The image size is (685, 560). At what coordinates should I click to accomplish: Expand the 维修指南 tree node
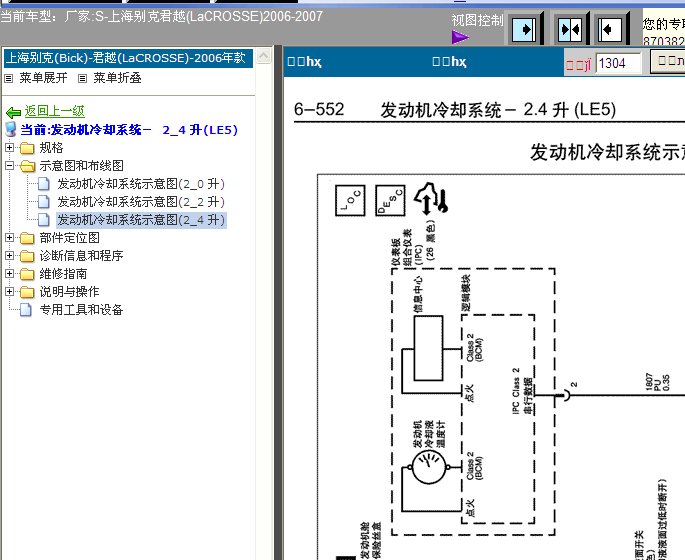pos(9,273)
